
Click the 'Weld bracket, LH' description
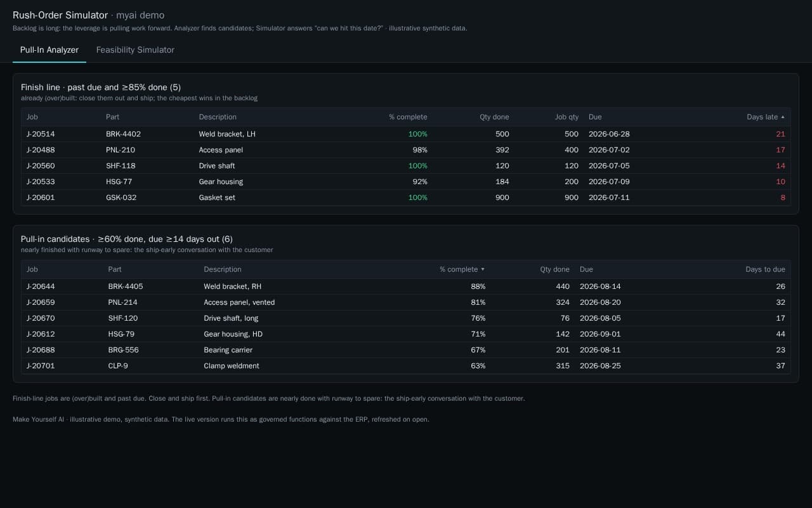[x=227, y=134]
